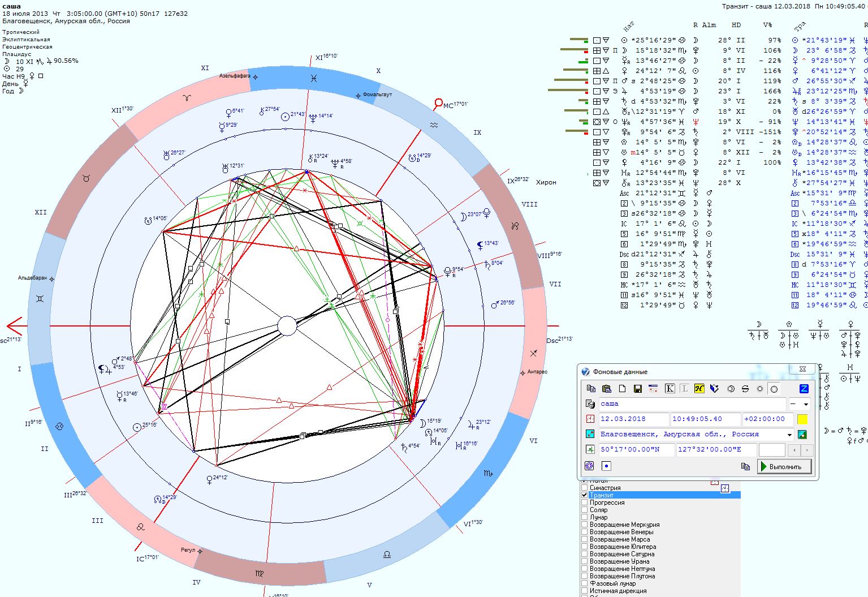Screen dimensions: 868x597
Task: Expand the Благовещенск location dropdown arrow
Action: (789, 435)
